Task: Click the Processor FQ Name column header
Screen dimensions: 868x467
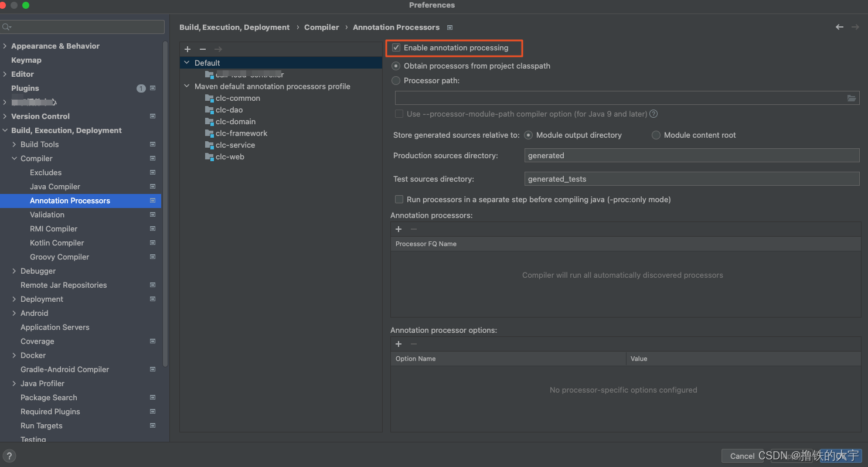Action: (625, 244)
